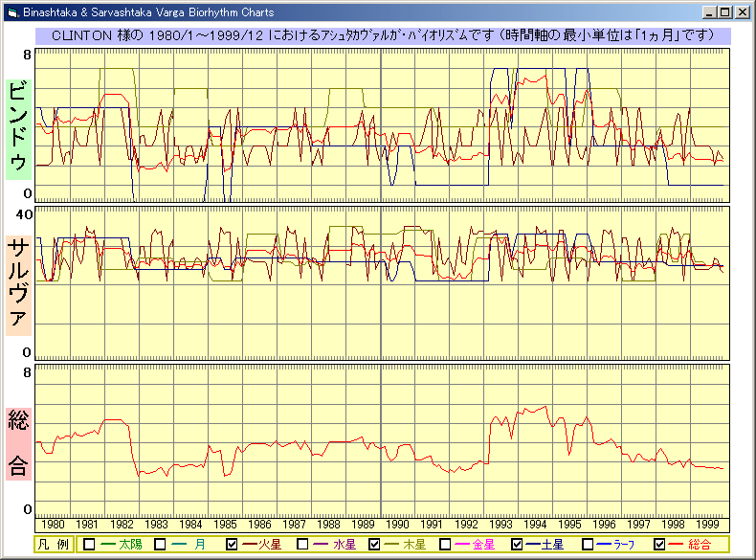This screenshot has height=560, width=756.
Task: Click the サルヴァ chart label
Action: coord(18,281)
